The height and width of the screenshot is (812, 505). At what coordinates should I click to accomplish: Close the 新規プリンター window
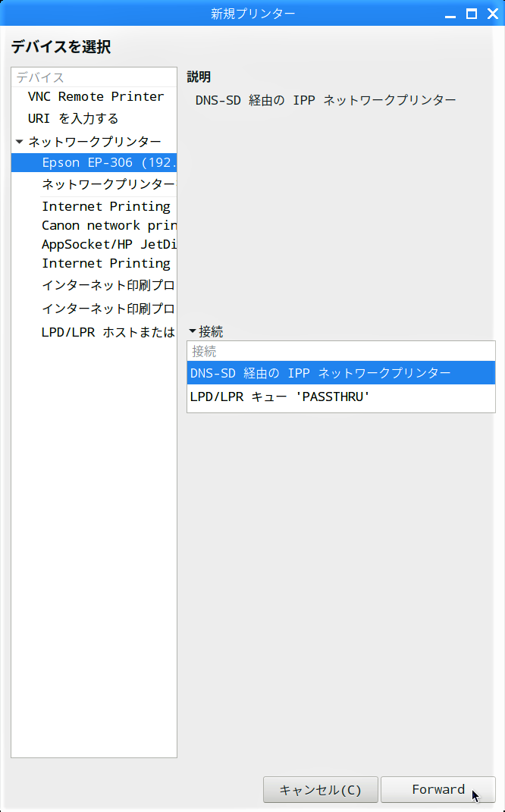(493, 14)
